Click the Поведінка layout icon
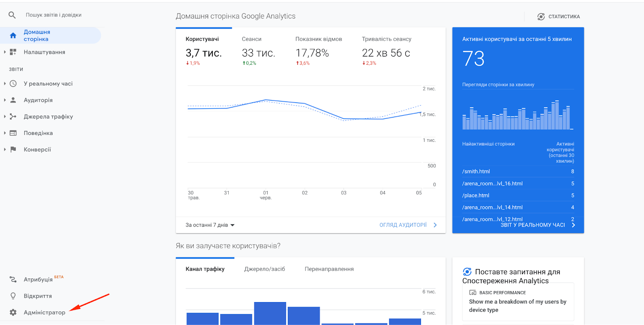 pyautogui.click(x=13, y=133)
